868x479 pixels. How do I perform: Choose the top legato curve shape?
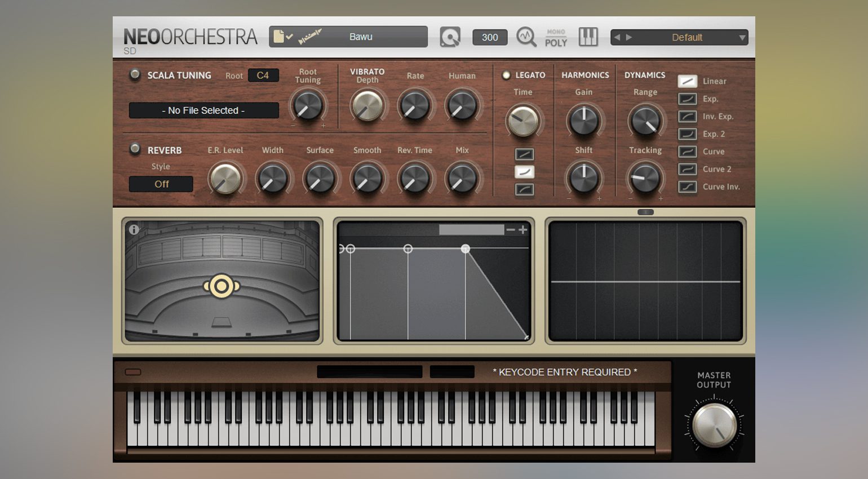(x=524, y=154)
